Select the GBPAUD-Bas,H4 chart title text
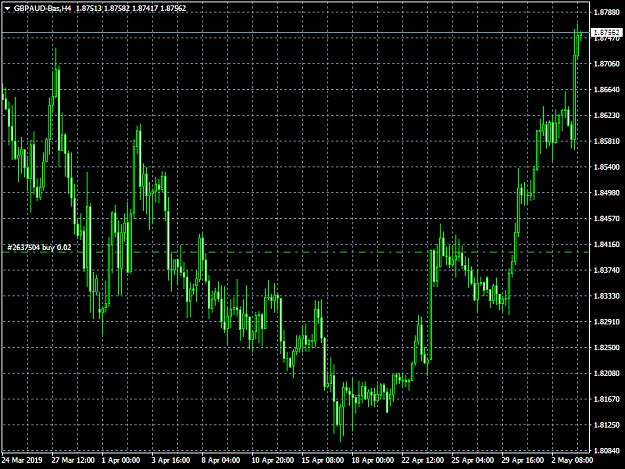625x469 pixels. tap(43, 8)
